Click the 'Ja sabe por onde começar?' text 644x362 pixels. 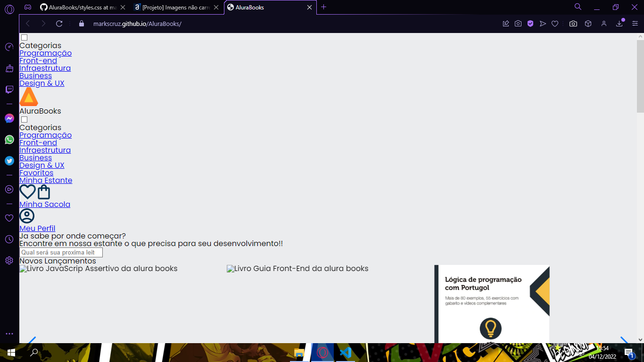[73, 236]
